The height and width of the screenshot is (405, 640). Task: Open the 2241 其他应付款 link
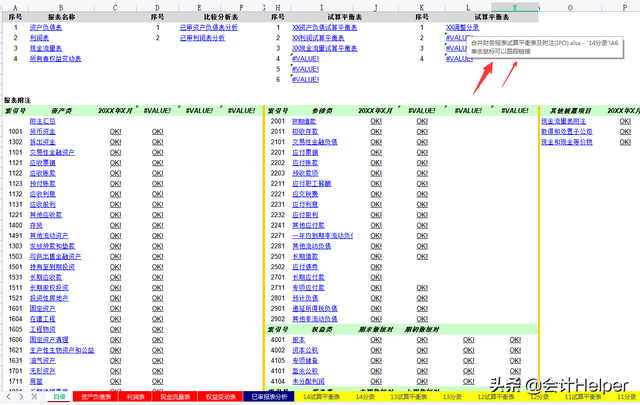coord(308,225)
